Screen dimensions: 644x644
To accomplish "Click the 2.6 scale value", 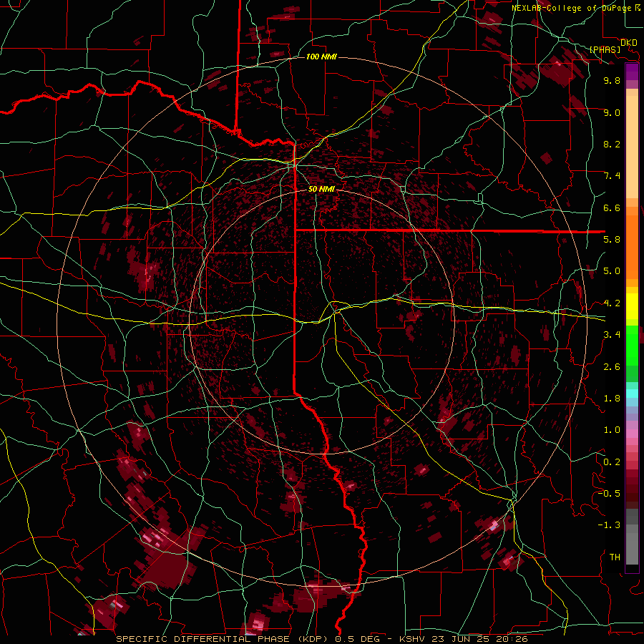I will (x=612, y=367).
